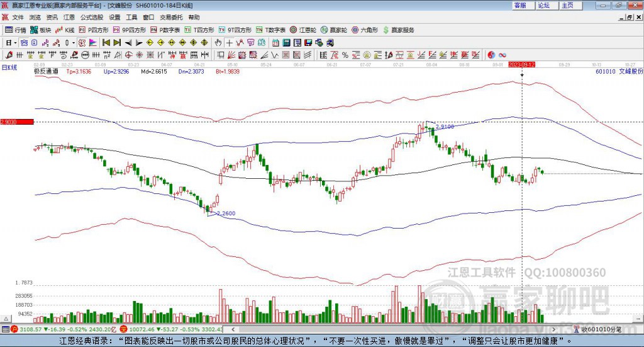
Task: Switch to the K线 chart view
Action: [65, 30]
